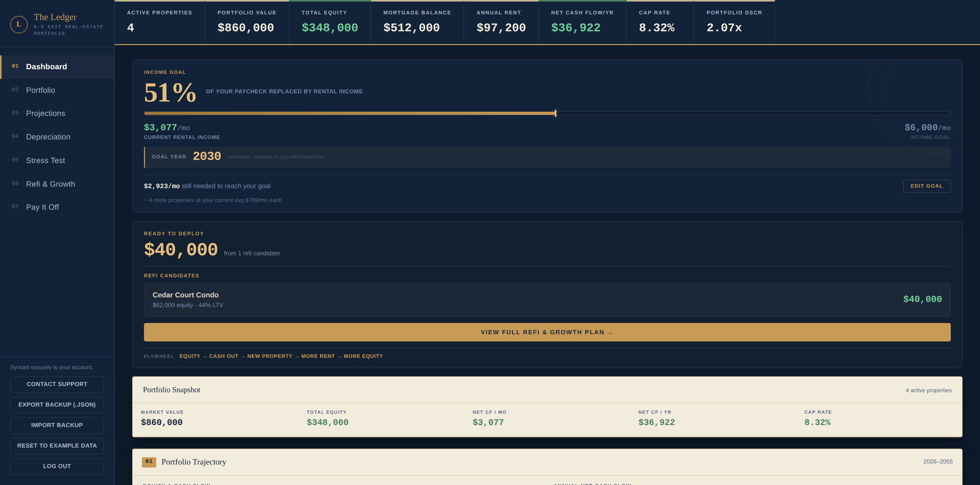Click the Snapshot Cap Rate 8.32%
This screenshot has width=980, height=485.
point(817,422)
